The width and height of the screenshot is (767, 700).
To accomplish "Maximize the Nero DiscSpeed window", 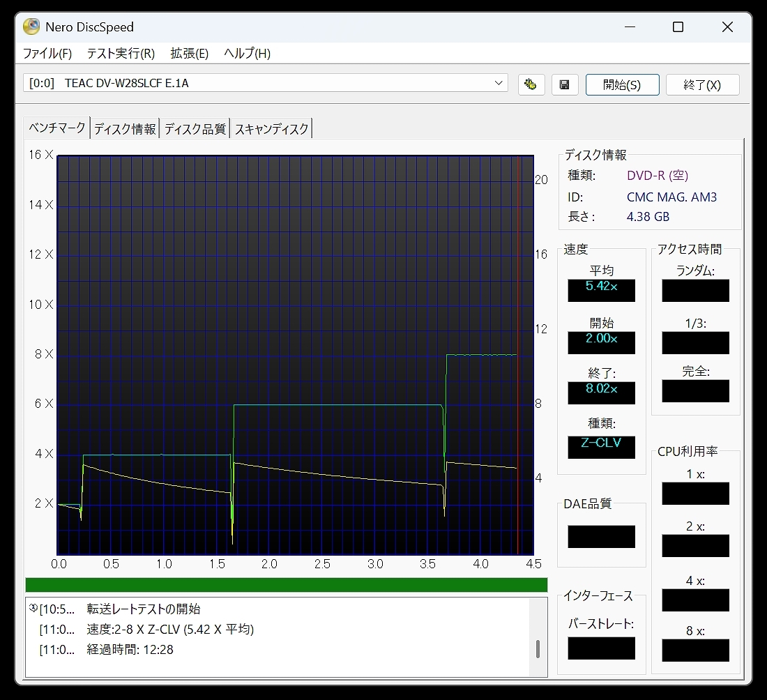I will click(678, 27).
